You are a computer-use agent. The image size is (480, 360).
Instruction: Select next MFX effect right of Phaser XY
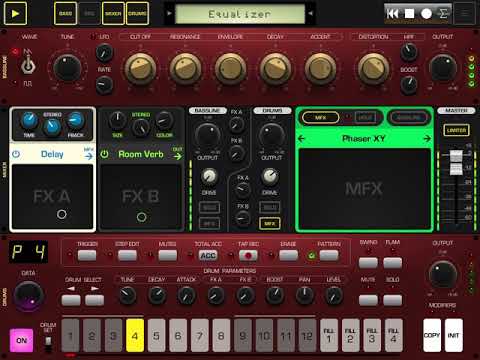point(427,138)
